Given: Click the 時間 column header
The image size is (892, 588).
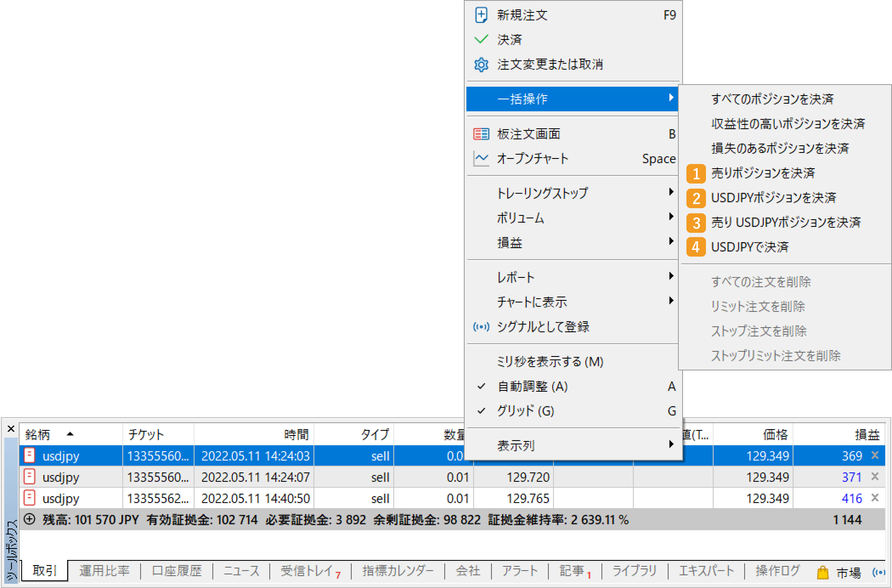Looking at the screenshot, I should coord(254,434).
